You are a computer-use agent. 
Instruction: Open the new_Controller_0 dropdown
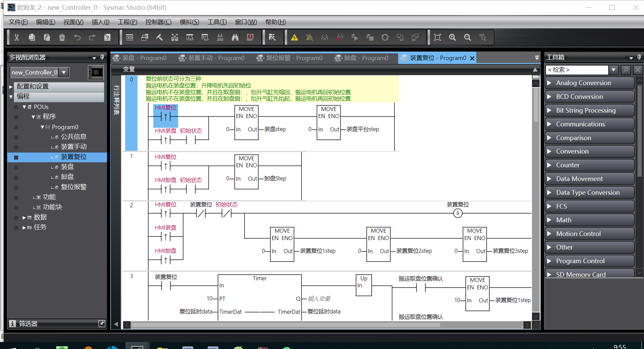pyautogui.click(x=64, y=72)
